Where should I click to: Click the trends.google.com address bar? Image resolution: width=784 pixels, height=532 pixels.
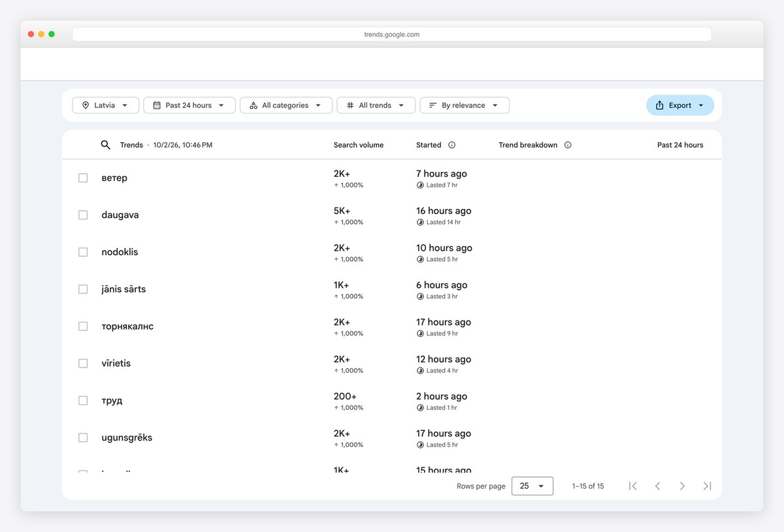392,35
